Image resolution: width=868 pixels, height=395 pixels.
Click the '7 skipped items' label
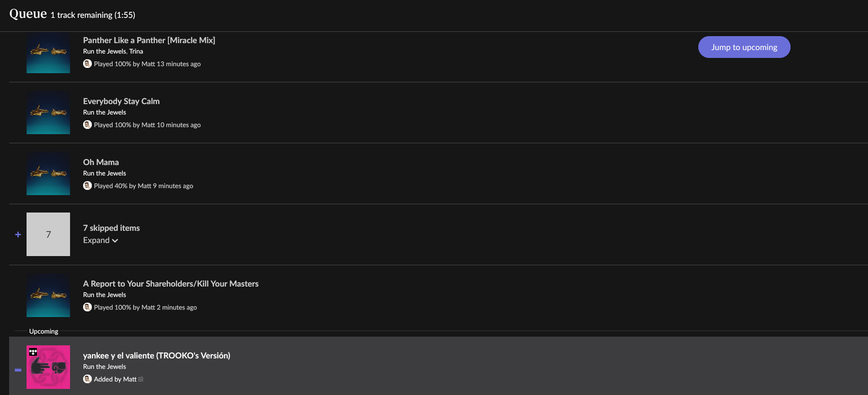[111, 228]
